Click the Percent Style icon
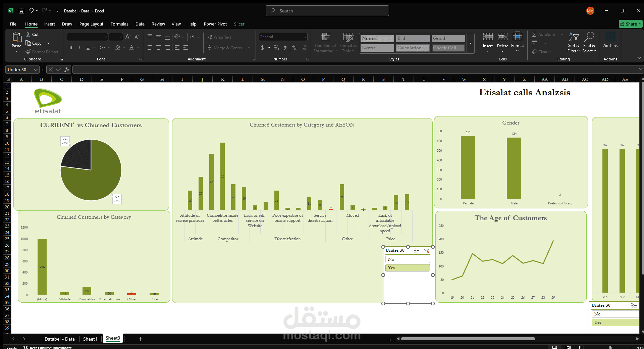 pos(276,48)
